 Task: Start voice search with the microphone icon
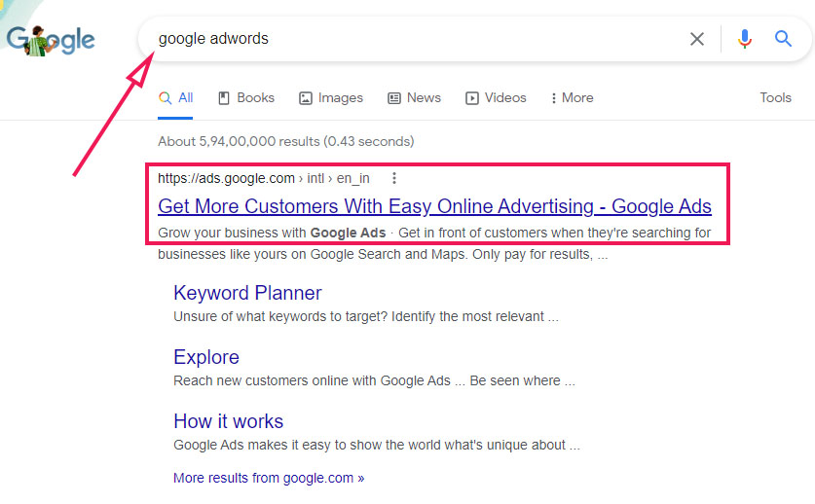click(x=744, y=39)
